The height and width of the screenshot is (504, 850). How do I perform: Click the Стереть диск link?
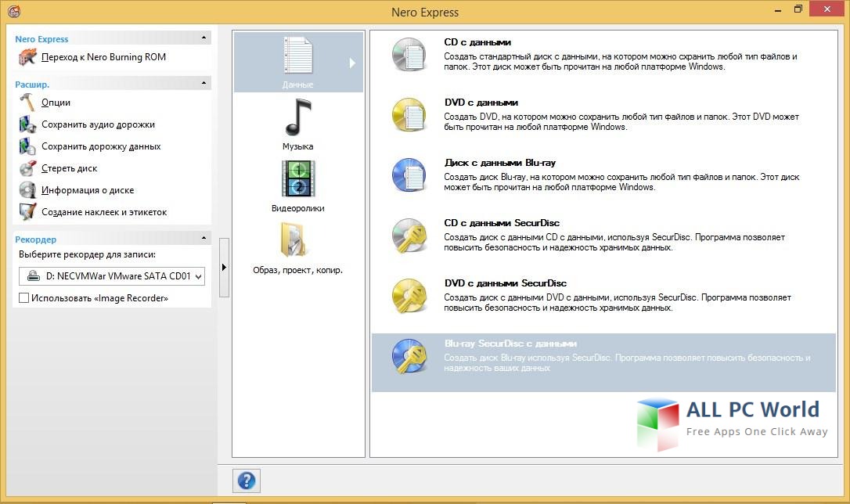click(70, 168)
